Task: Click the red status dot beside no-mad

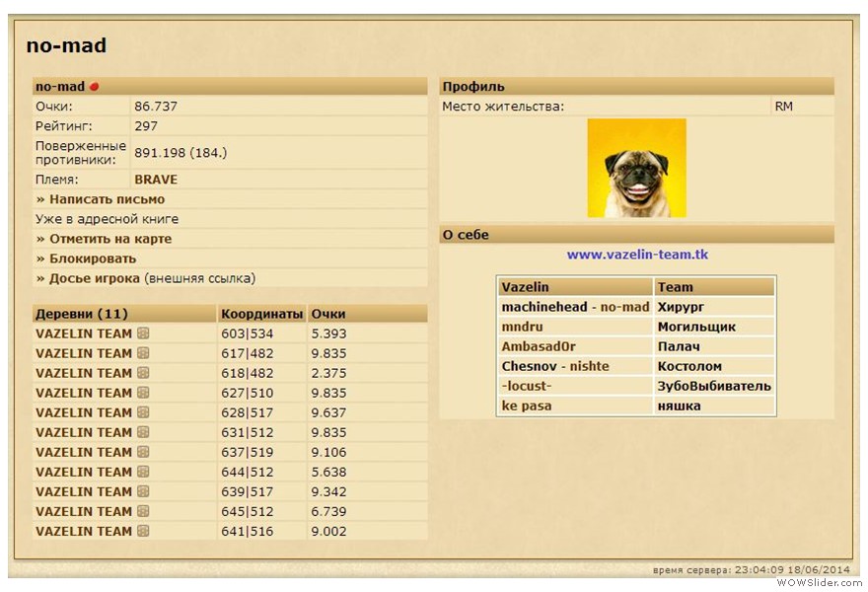Action: [95, 87]
